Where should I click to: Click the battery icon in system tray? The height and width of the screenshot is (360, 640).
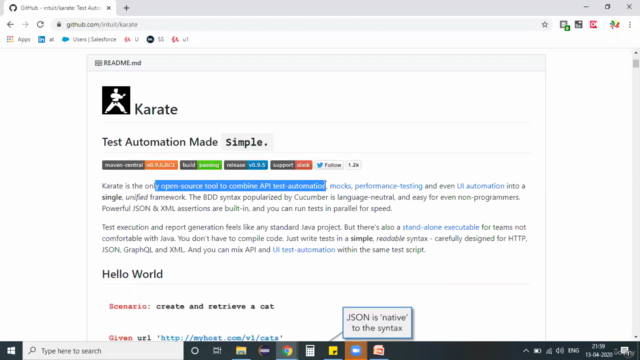point(538,351)
